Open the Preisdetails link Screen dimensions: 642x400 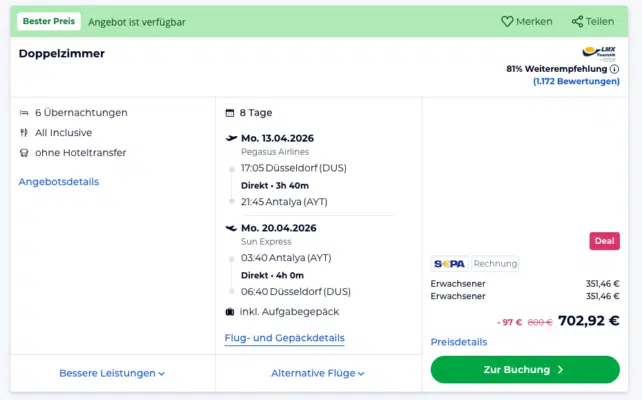point(458,342)
